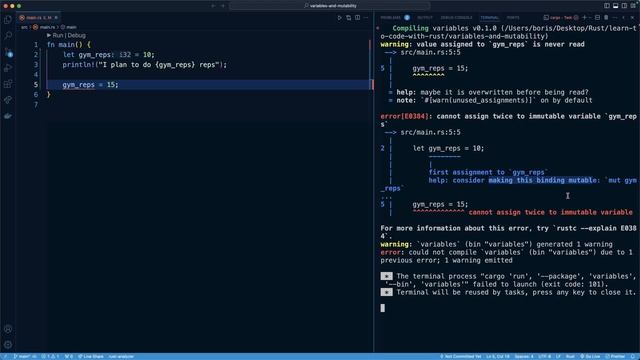The width and height of the screenshot is (640, 360).
Task: Click the Not Committed Yet blame status
Action: (460, 356)
